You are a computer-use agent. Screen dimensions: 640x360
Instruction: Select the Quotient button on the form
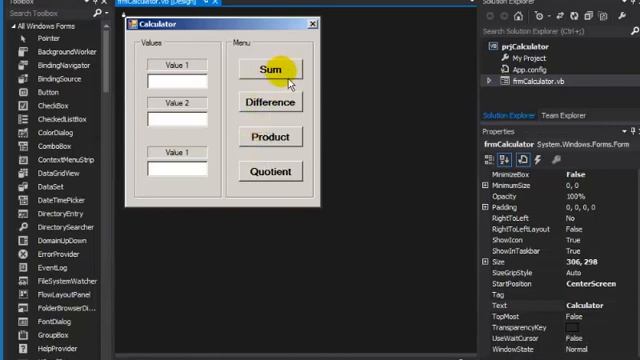coord(271,171)
